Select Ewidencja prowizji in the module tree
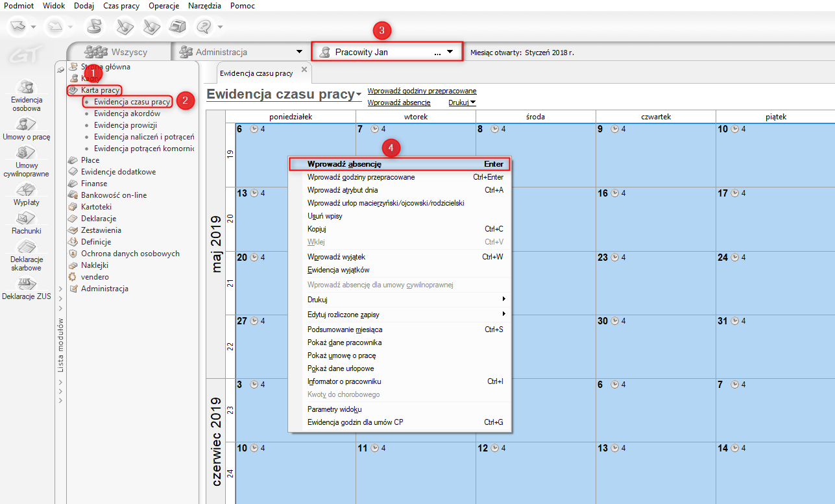835x504 pixels. point(126,125)
